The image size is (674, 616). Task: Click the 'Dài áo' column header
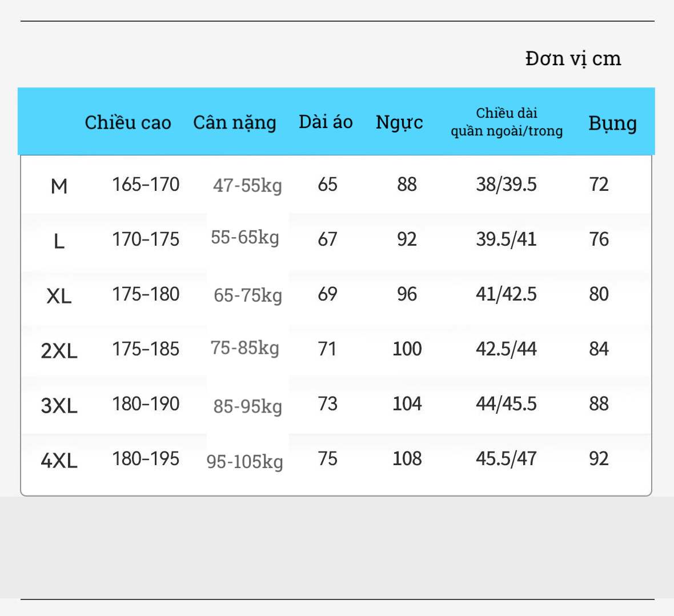pos(326,122)
